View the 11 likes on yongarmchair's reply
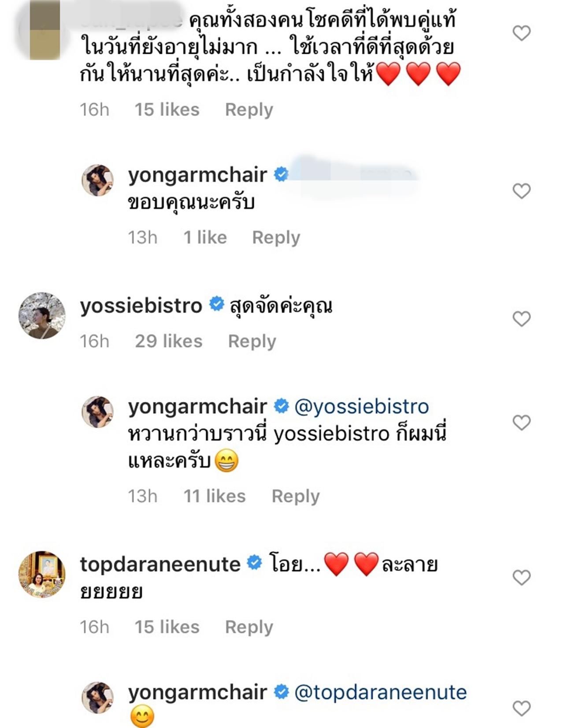This screenshot has height=728, width=564. (214, 496)
